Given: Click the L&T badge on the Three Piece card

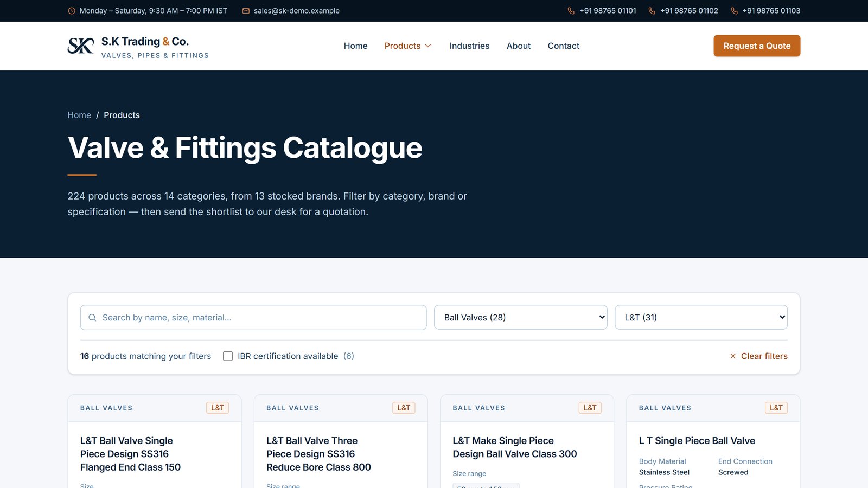Looking at the screenshot, I should tap(404, 408).
